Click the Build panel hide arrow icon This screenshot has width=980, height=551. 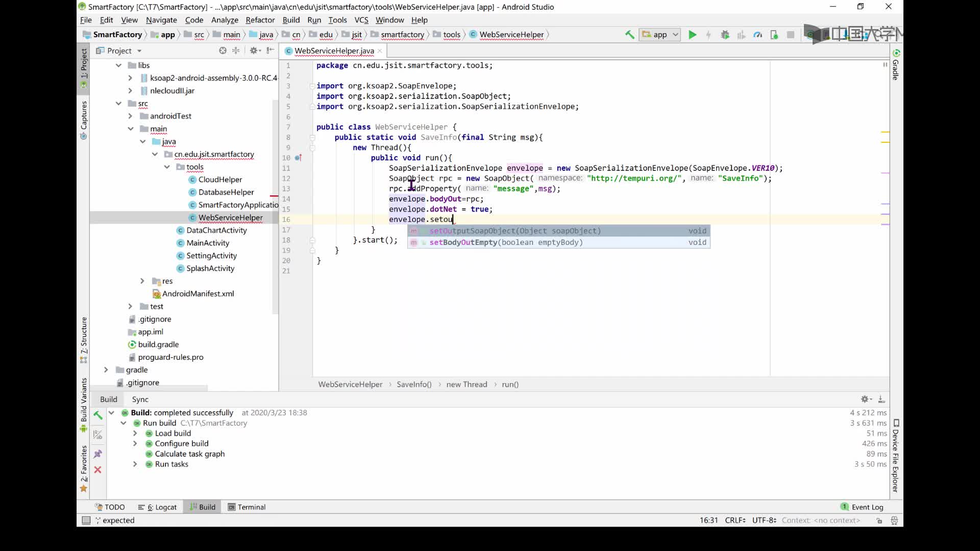[x=881, y=399]
